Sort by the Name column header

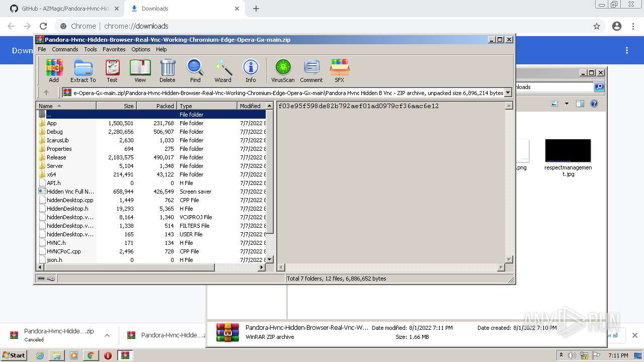(x=66, y=106)
